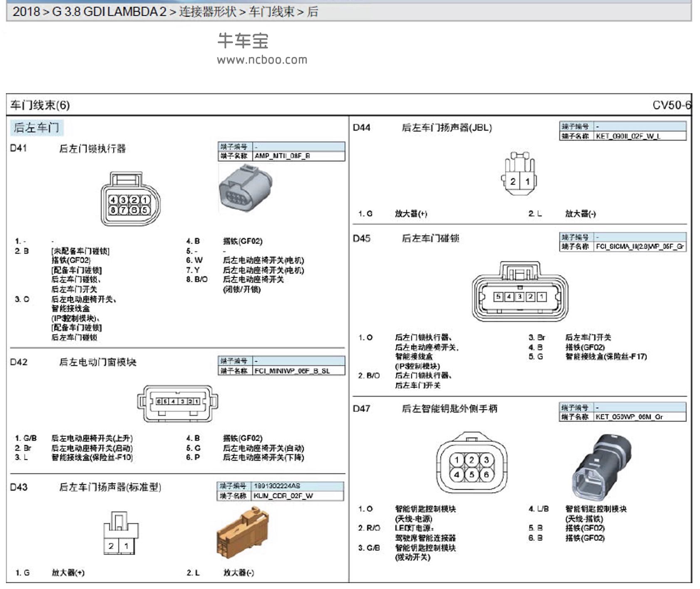The height and width of the screenshot is (589, 700).
Task: Click the 后左门锁执行器 title
Action: [92, 148]
